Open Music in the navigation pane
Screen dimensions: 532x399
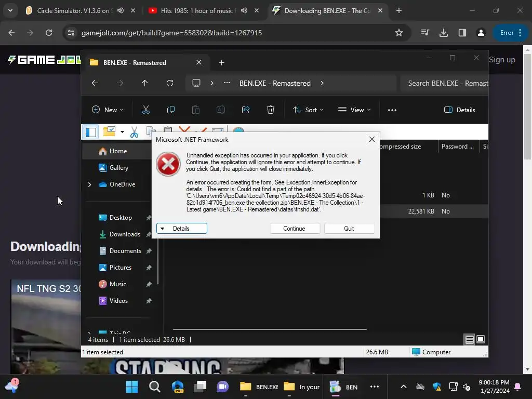point(117,284)
